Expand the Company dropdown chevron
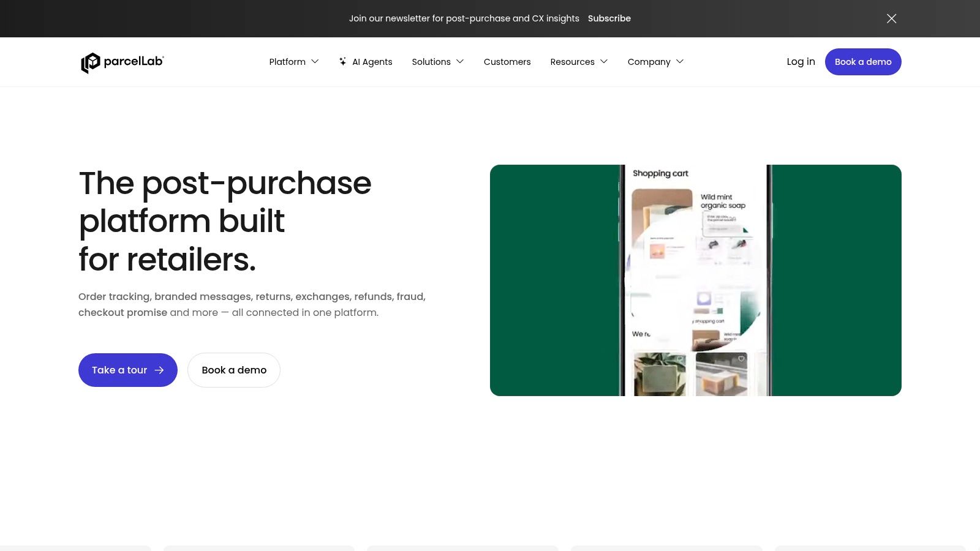 (680, 61)
